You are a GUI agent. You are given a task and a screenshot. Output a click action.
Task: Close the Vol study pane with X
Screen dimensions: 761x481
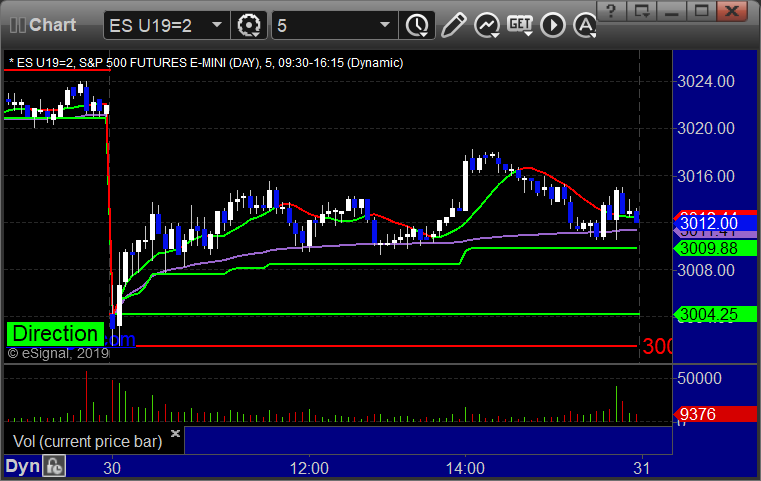(x=176, y=433)
